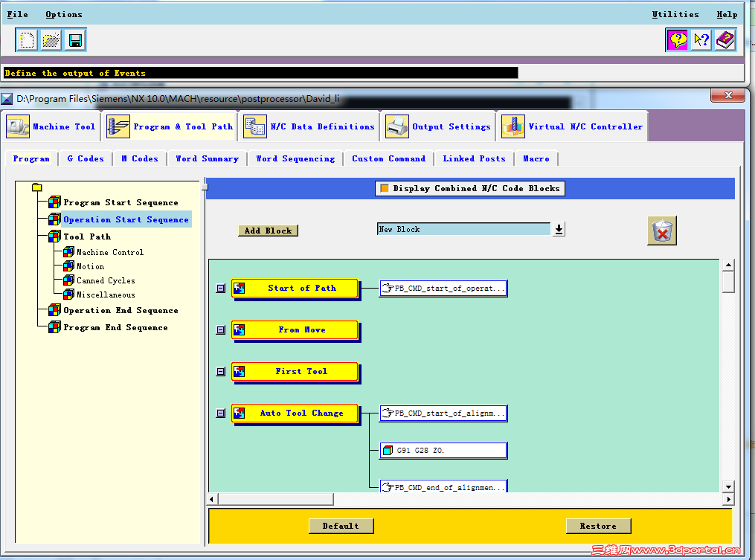
Task: Click the PB_CMD_start_of_operat hand icon
Action: pyautogui.click(x=388, y=289)
